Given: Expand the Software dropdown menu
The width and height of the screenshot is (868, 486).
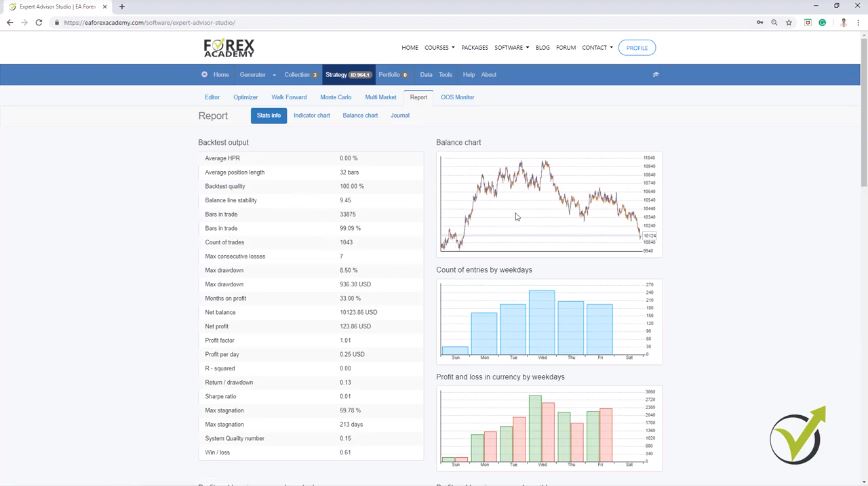Looking at the screenshot, I should click(511, 48).
